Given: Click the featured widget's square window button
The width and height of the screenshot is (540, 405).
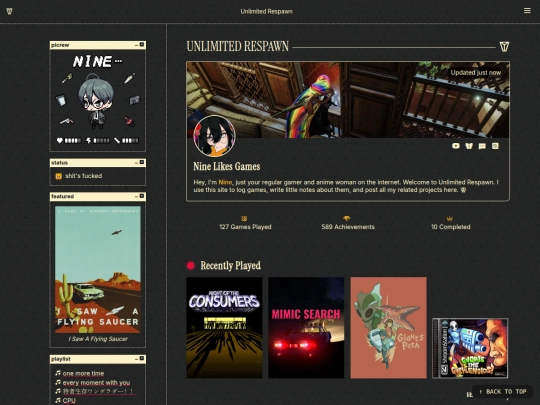Looking at the screenshot, I should (142, 196).
